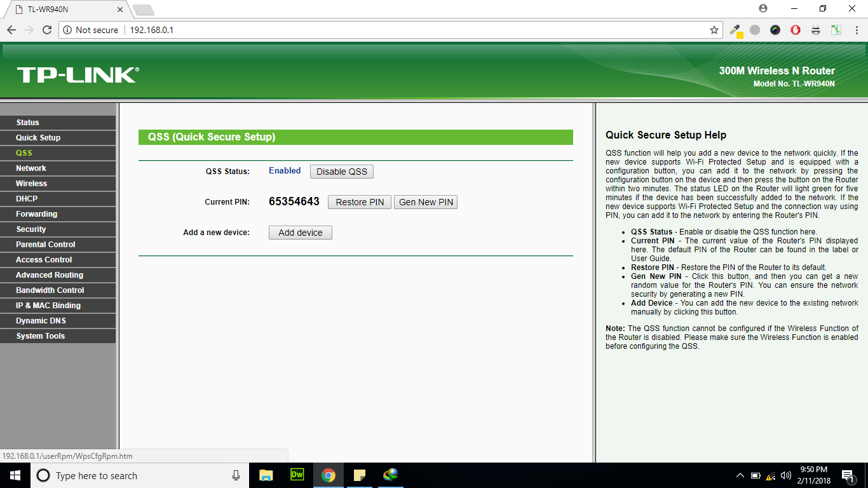Click the Chrome profile avatar icon
The image size is (868, 488).
pos(763,8)
